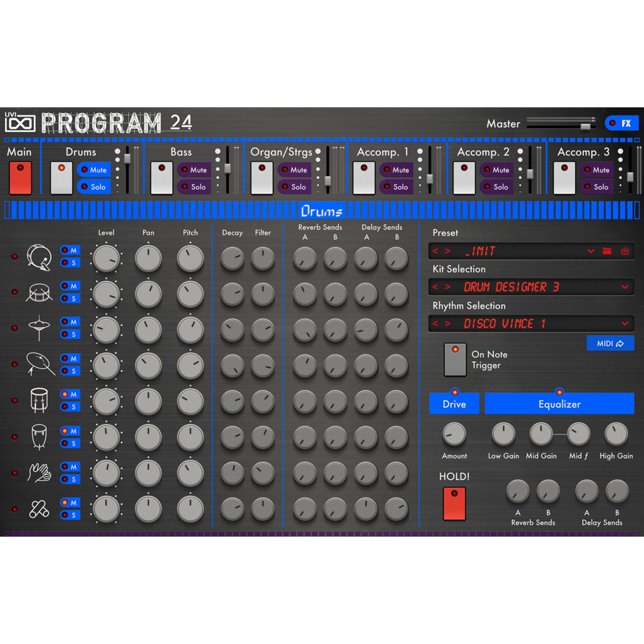The image size is (644, 644).
Task: Toggle the On Note Trigger switch
Action: (x=455, y=360)
